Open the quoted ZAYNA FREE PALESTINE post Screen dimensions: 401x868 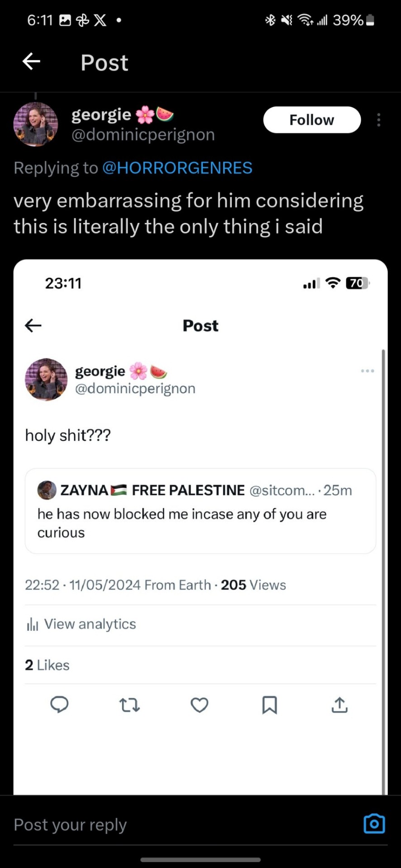click(x=200, y=511)
